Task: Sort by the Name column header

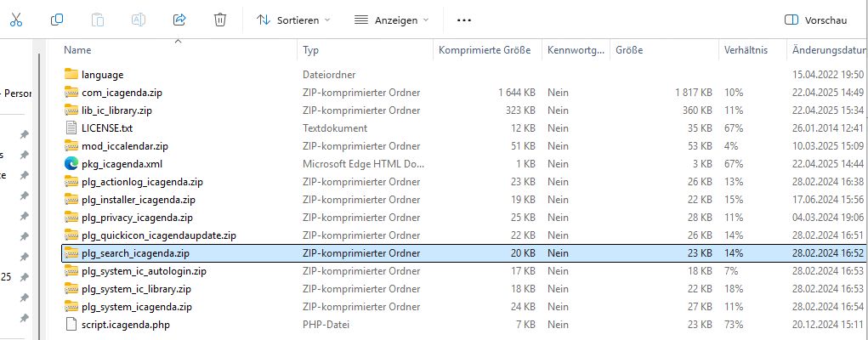Action: [x=77, y=51]
